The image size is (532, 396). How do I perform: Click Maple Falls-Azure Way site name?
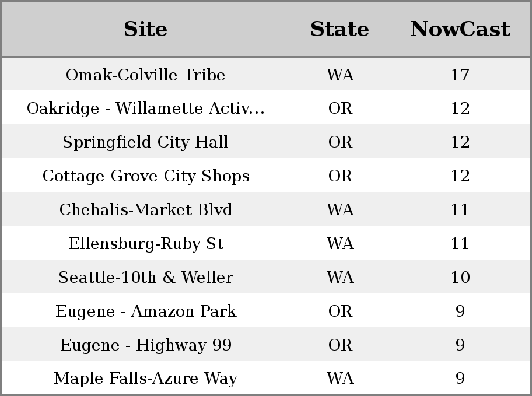pos(145,379)
